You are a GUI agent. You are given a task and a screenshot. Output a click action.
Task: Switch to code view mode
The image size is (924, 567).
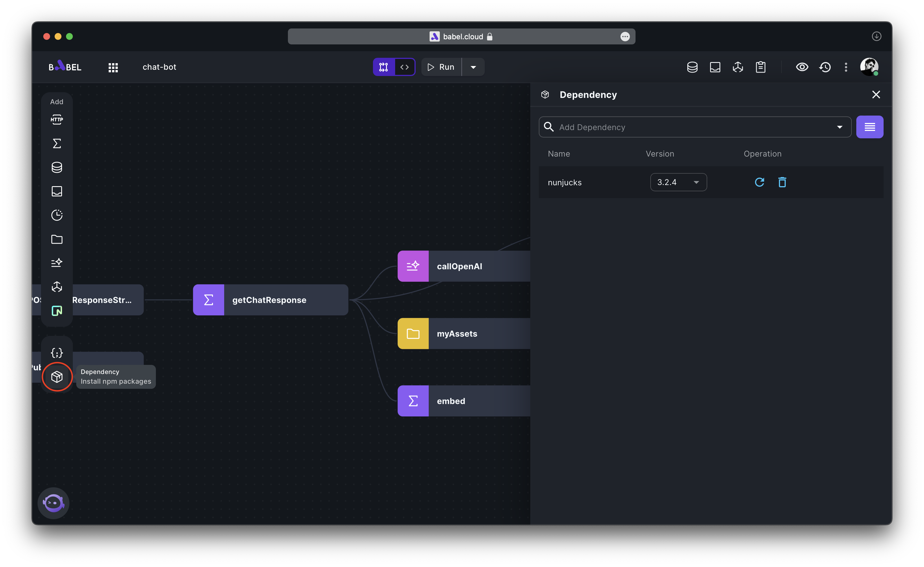point(404,67)
